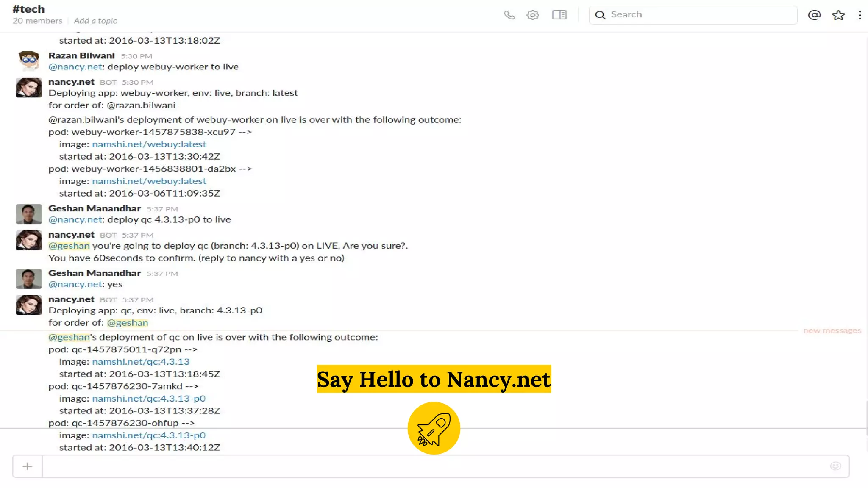This screenshot has width=868, height=488.
Task: Open namshi.net/webuy:latest link under pod da2bx
Action: click(x=149, y=181)
